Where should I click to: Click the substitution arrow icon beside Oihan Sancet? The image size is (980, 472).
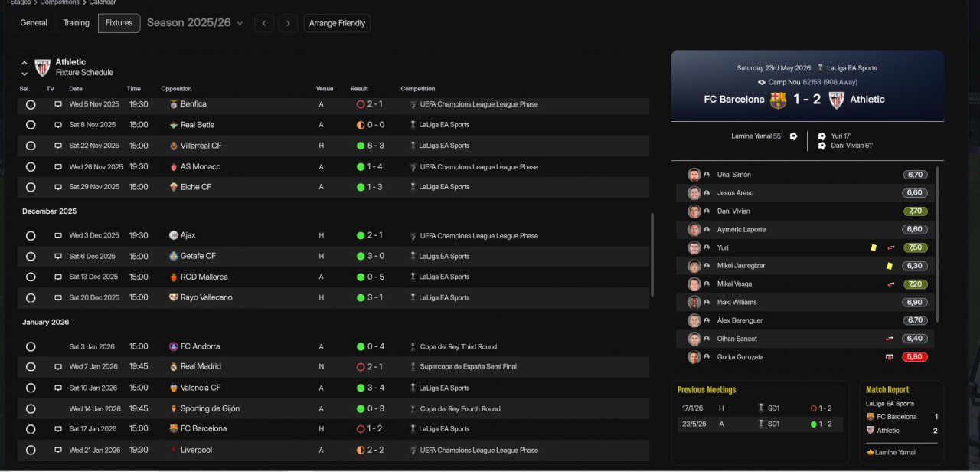890,339
